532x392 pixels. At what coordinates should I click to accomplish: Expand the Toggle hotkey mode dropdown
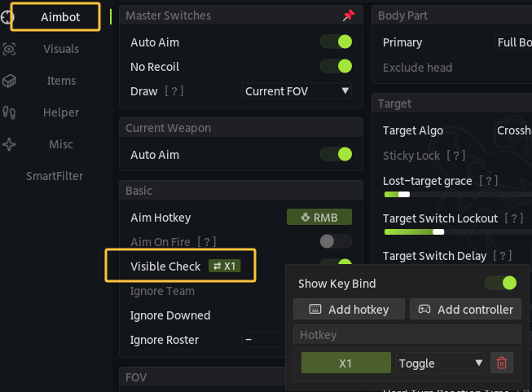(x=441, y=363)
